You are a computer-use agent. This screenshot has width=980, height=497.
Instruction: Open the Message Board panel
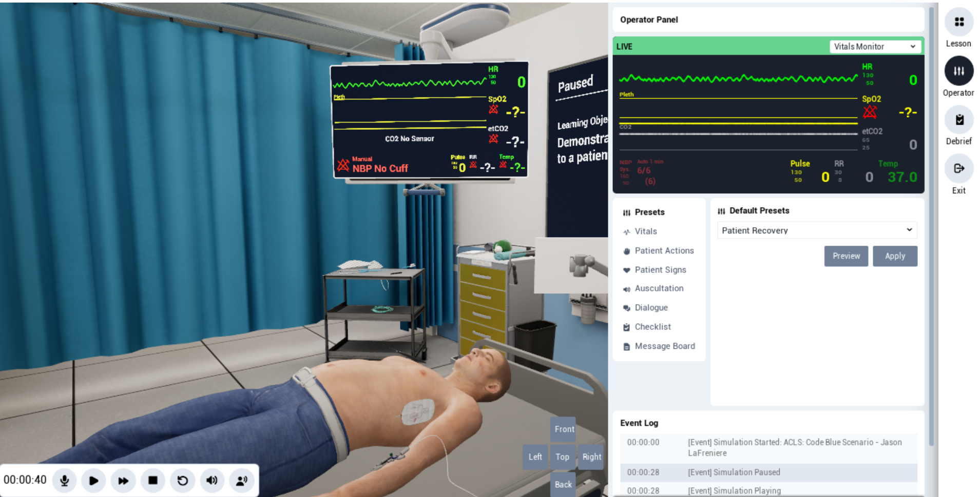665,346
